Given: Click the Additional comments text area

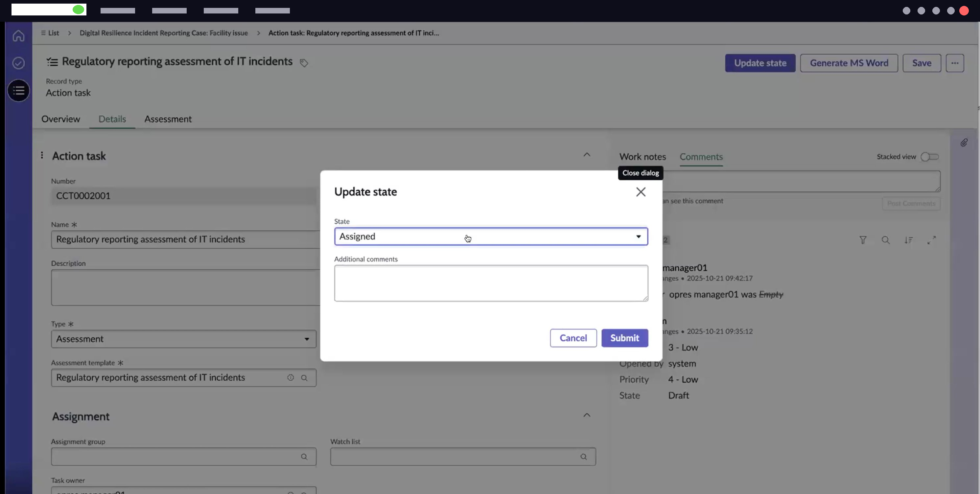Looking at the screenshot, I should tap(491, 283).
